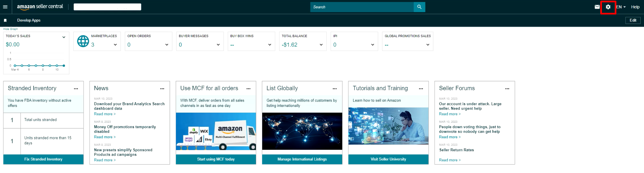Click the List Globally world map image

click(302, 131)
